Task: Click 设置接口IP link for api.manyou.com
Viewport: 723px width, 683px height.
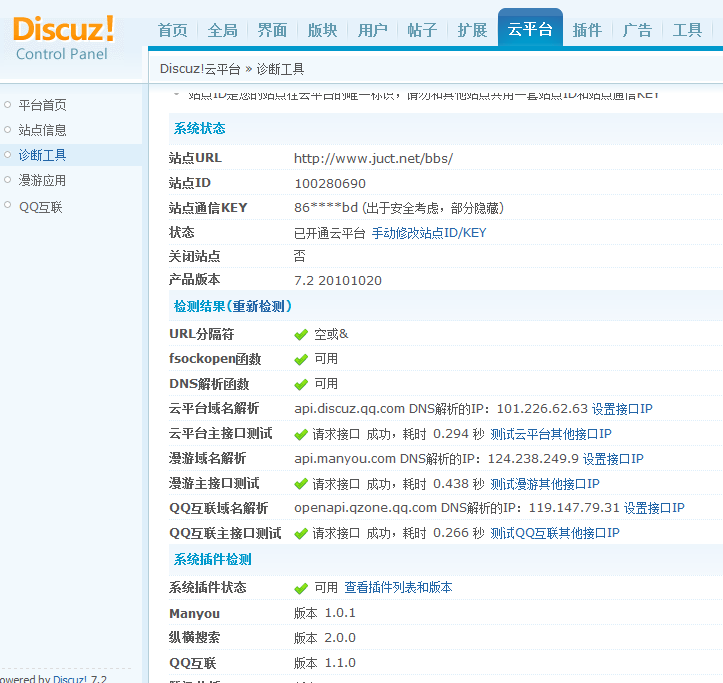Action: 613,459
